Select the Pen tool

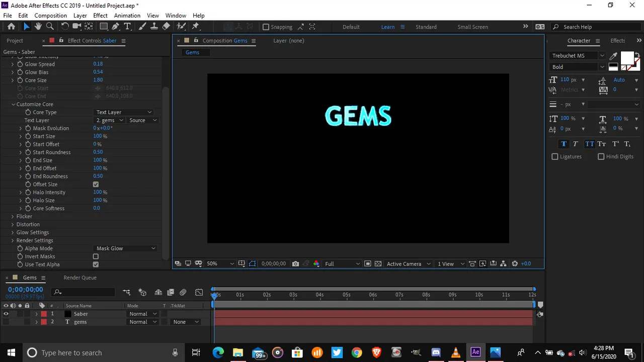click(116, 27)
